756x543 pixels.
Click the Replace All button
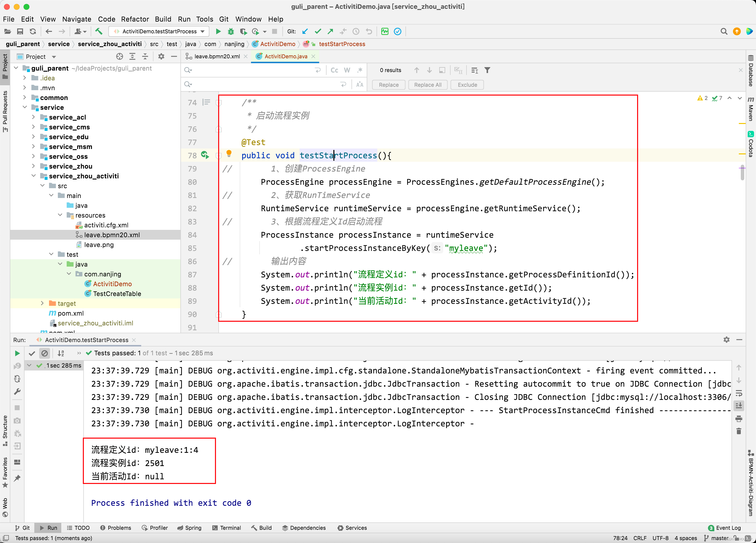[x=427, y=85]
